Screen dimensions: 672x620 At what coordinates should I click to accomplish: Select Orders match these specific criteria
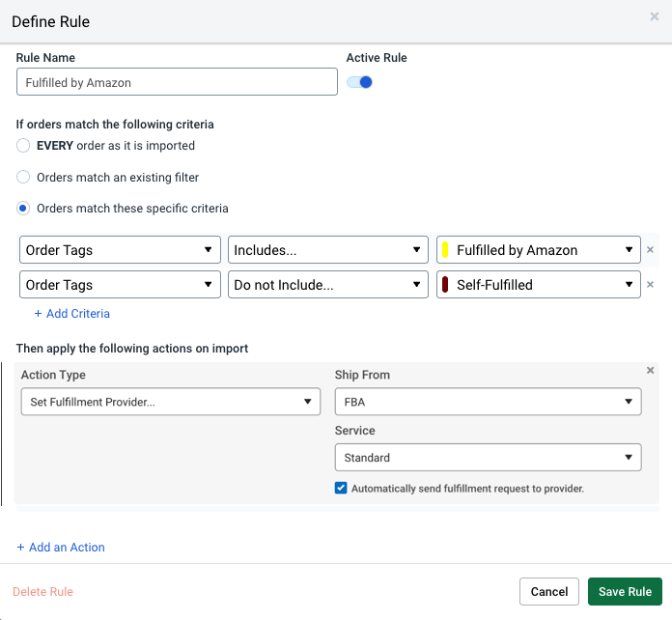(23, 209)
